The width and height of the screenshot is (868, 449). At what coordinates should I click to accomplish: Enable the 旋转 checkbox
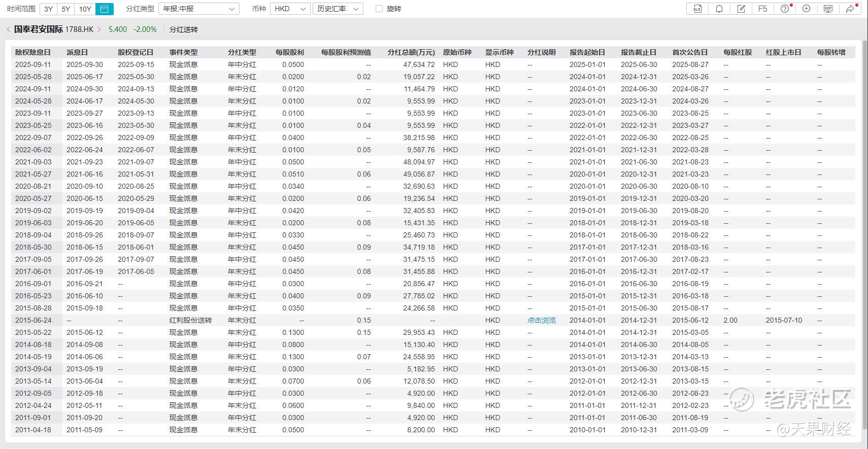[379, 9]
